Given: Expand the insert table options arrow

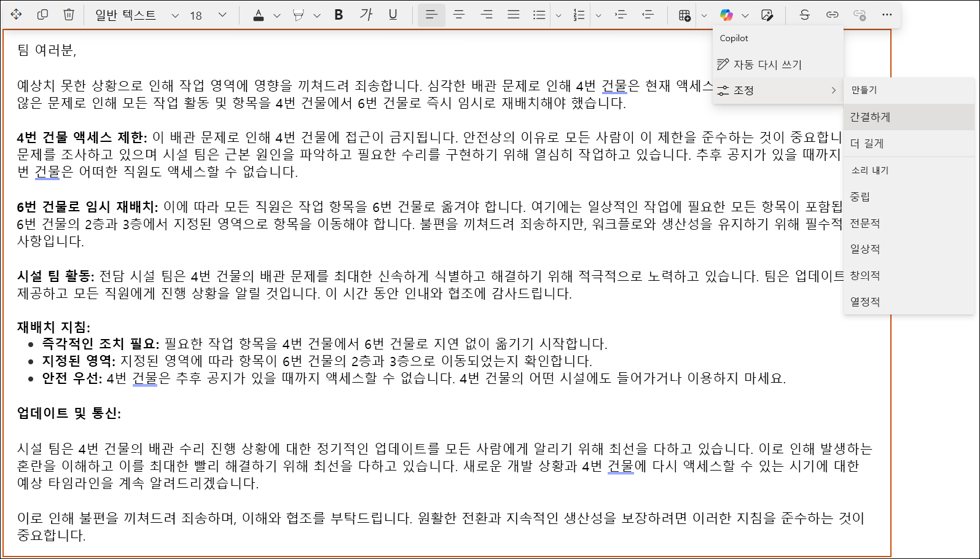Looking at the screenshot, I should tap(704, 15).
